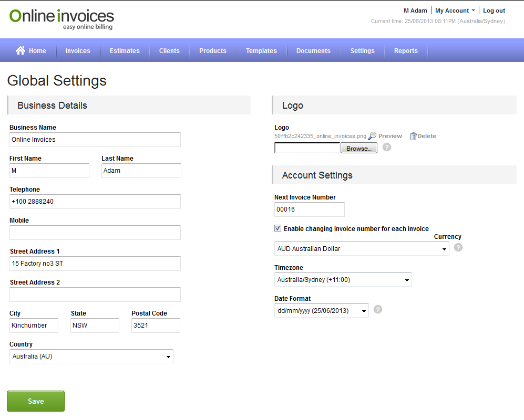Open the Date Format dropdown

321,311
